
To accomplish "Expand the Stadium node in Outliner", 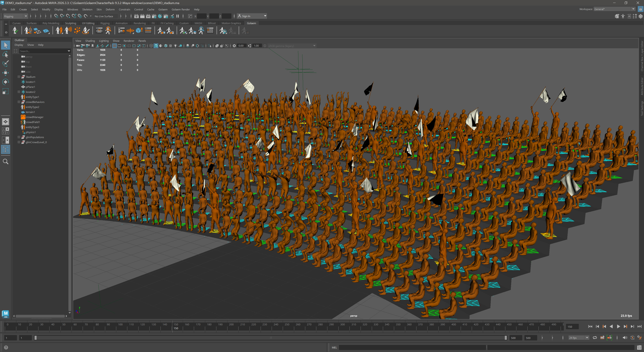I will pos(19,77).
